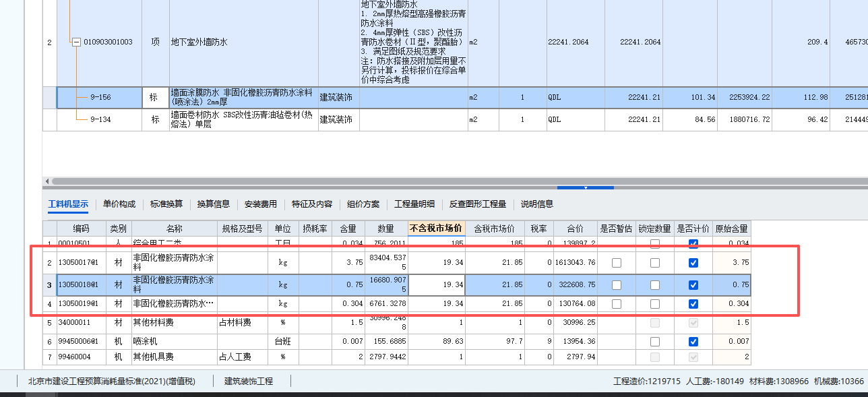Select item code 010903001003
Image resolution: width=868 pixels, height=397 pixels.
pos(108,42)
